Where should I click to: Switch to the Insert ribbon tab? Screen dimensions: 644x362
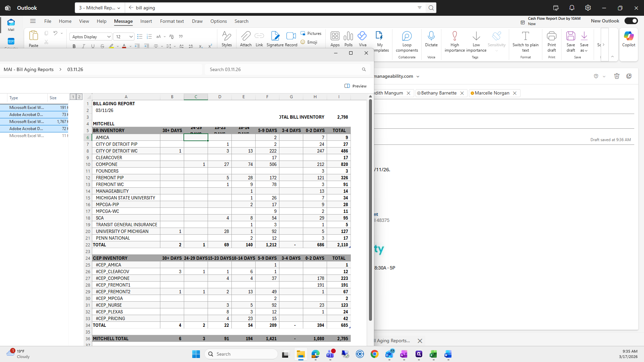click(x=146, y=21)
